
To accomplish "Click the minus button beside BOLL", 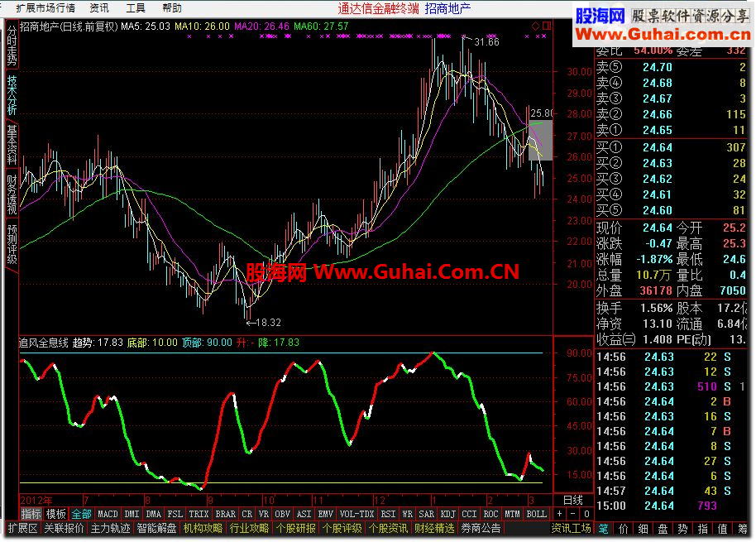I will [572, 514].
